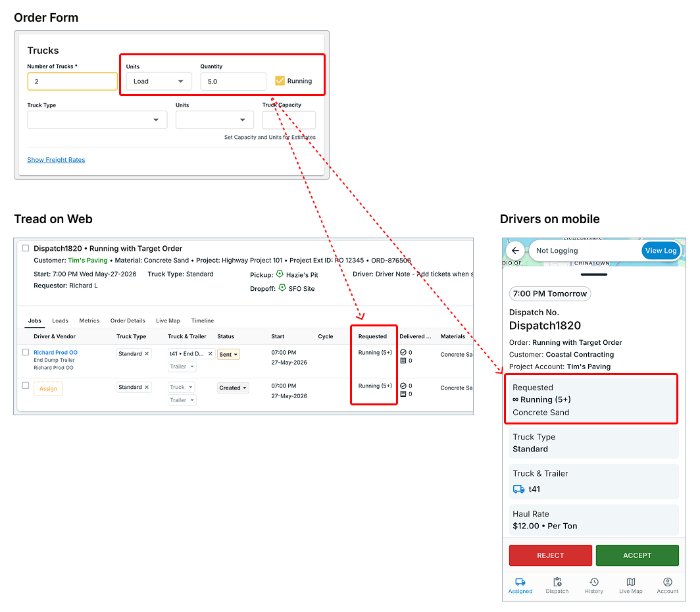Open the Created status dropdown

233,388
